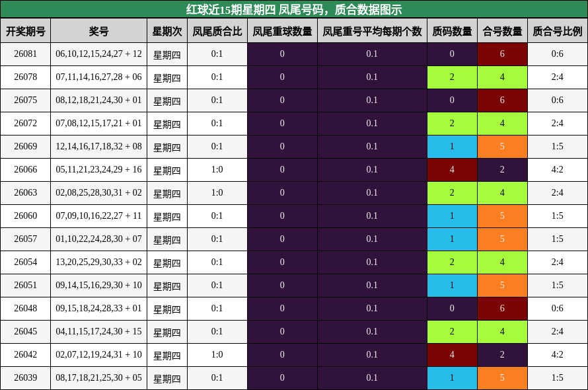Screen dimensions: 588x390
Task: Select draw period 26054
Action: pyautogui.click(x=26, y=262)
